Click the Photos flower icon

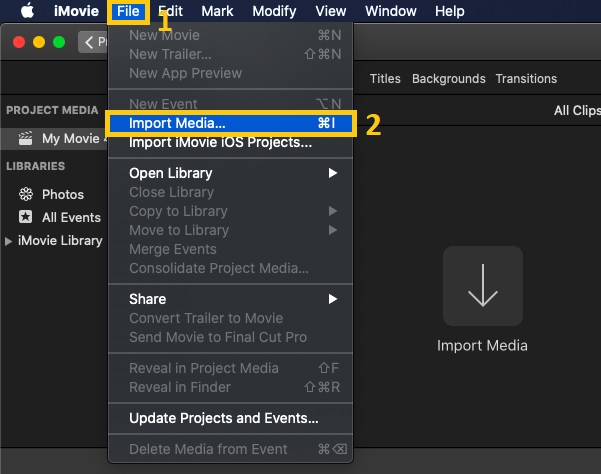[x=26, y=194]
